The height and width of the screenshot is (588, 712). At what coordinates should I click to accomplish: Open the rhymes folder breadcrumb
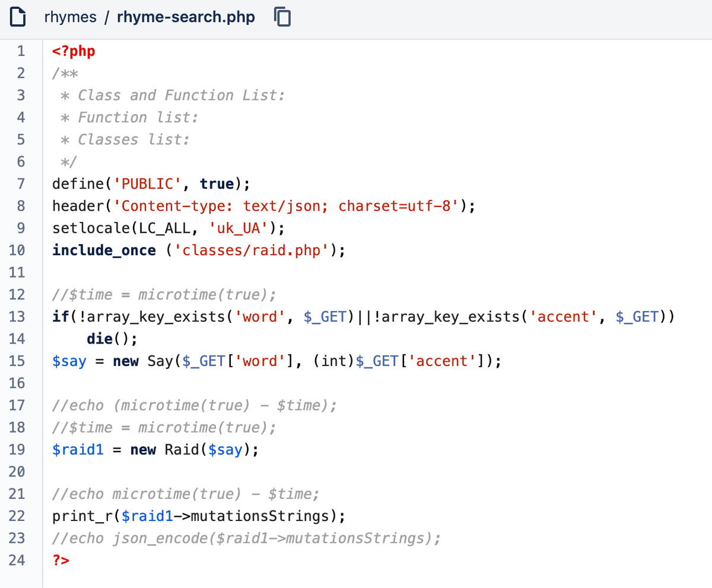click(x=70, y=17)
